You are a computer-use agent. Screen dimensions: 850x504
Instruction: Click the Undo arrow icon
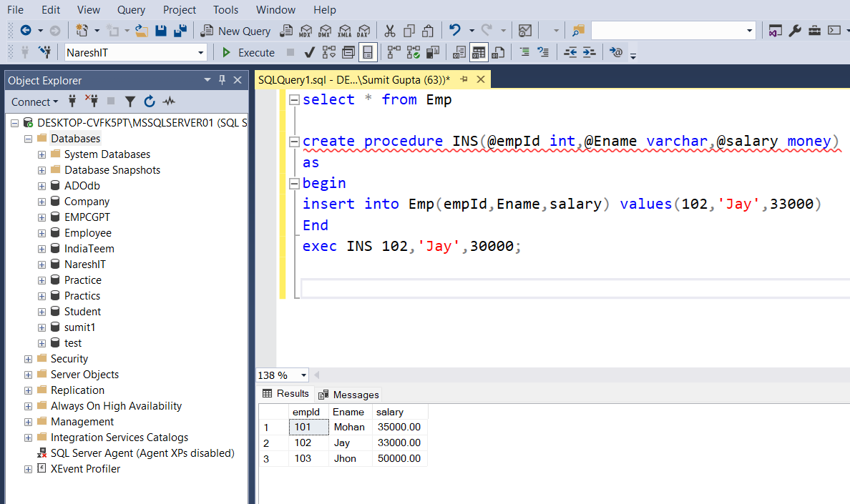[x=455, y=30]
